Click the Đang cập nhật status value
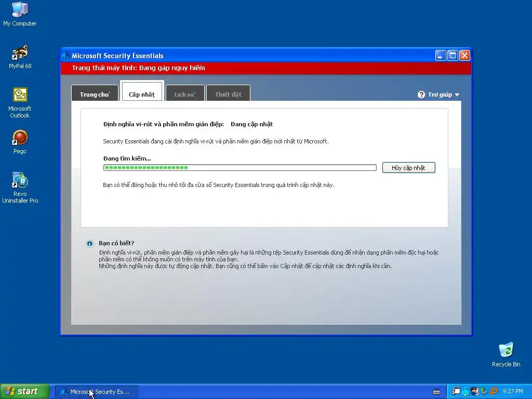The width and height of the screenshot is (532, 399). pyautogui.click(x=252, y=124)
